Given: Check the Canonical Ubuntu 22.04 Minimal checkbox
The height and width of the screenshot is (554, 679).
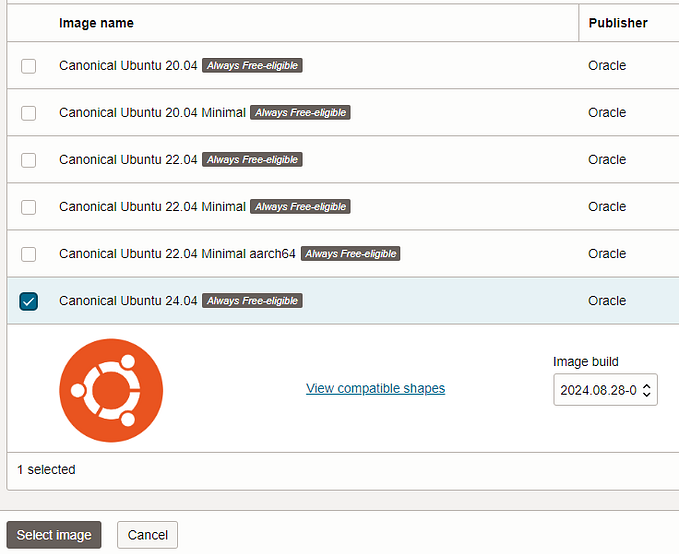Looking at the screenshot, I should pos(29,207).
